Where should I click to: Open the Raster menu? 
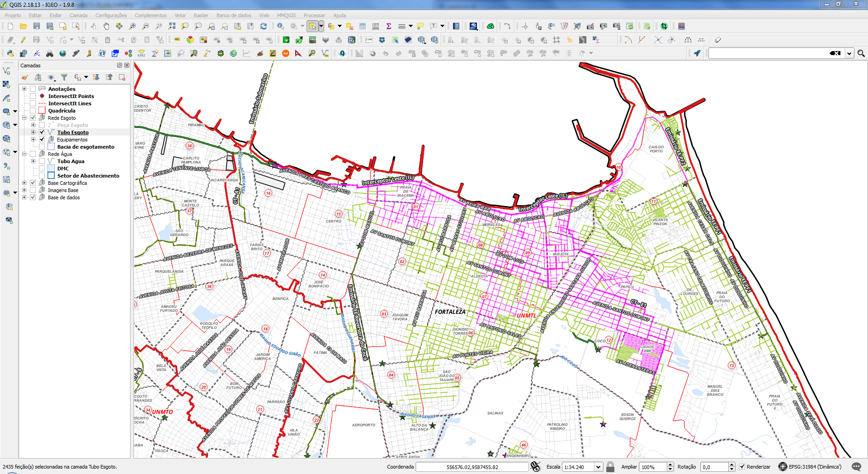201,15
